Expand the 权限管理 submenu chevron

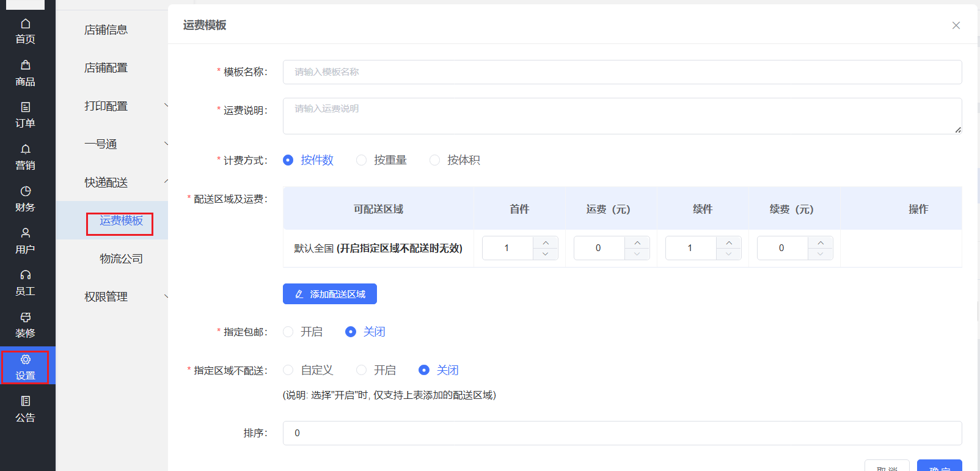[166, 296]
